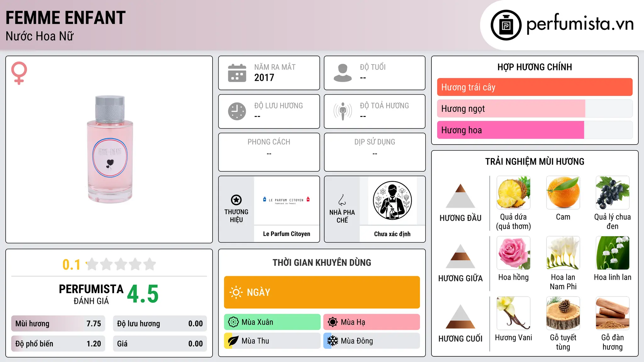Viewport: 644px width, 362px height.
Task: Open the vanilla (Hương Vani) note image
Action: pos(514,313)
